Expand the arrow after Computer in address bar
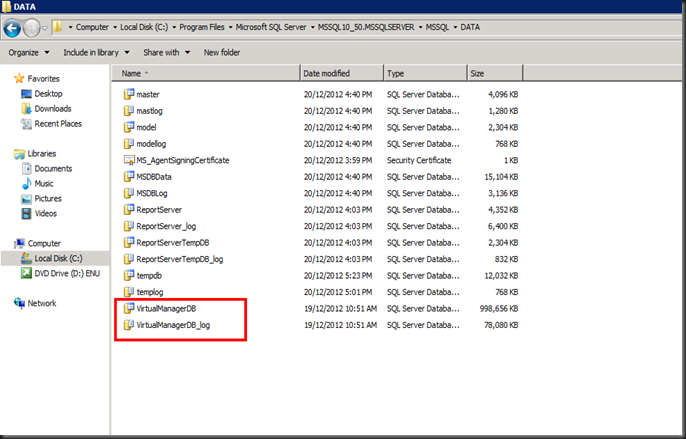 click(x=115, y=27)
